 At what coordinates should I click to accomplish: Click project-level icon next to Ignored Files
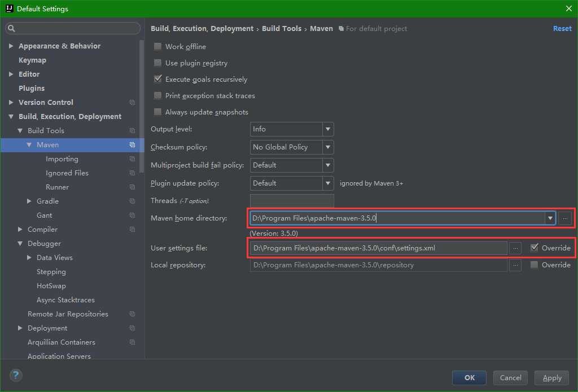pos(132,173)
